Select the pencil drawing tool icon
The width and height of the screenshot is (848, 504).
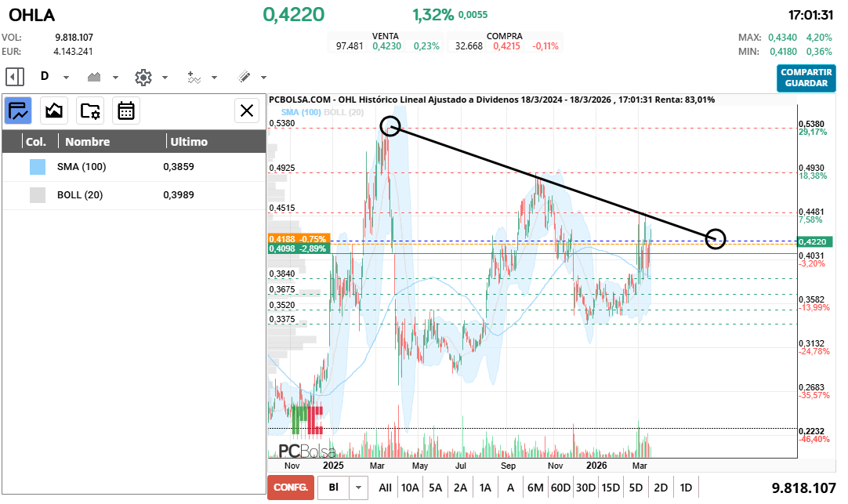point(244,77)
